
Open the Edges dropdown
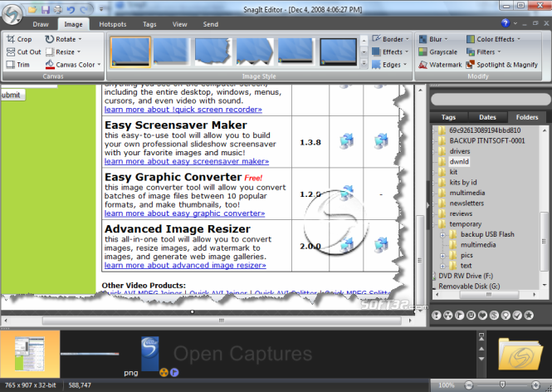pos(389,65)
